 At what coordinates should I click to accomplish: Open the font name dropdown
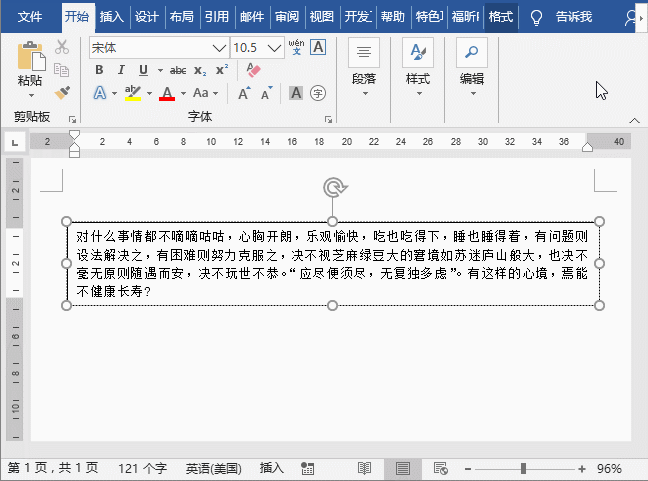[x=219, y=48]
